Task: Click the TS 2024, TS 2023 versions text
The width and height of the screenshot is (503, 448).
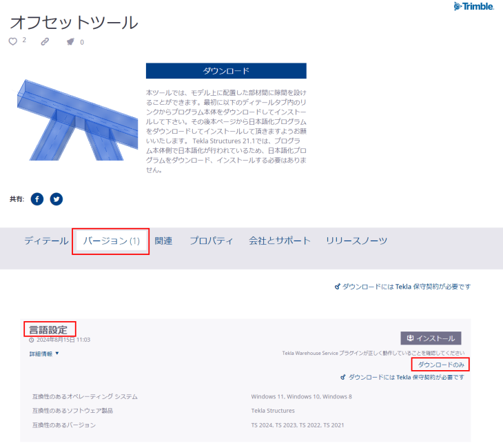Action: click(x=298, y=425)
